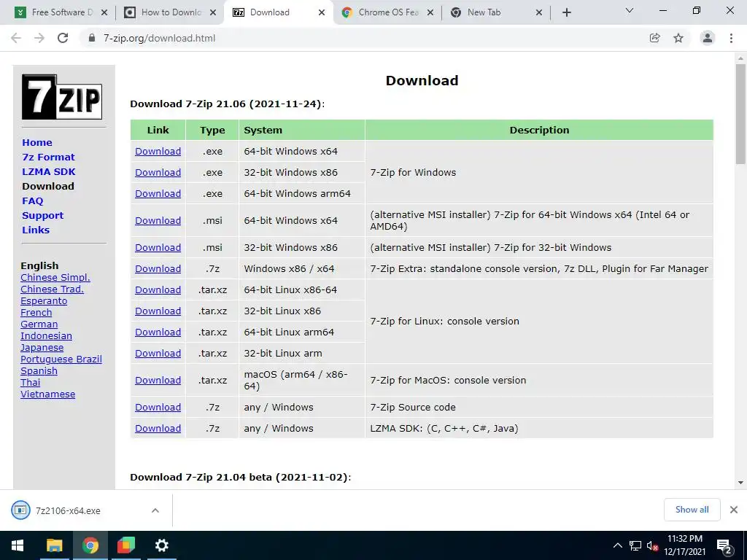The image size is (747, 560).
Task: Switch language to German
Action: [39, 324]
